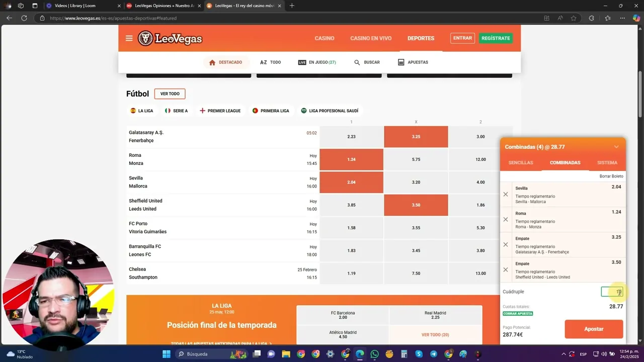644x362 pixels.
Task: Open Telegram from the taskbar
Action: click(x=434, y=354)
